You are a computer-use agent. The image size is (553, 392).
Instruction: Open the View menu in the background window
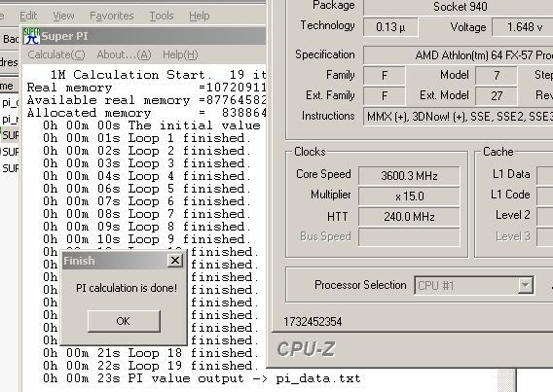(63, 16)
